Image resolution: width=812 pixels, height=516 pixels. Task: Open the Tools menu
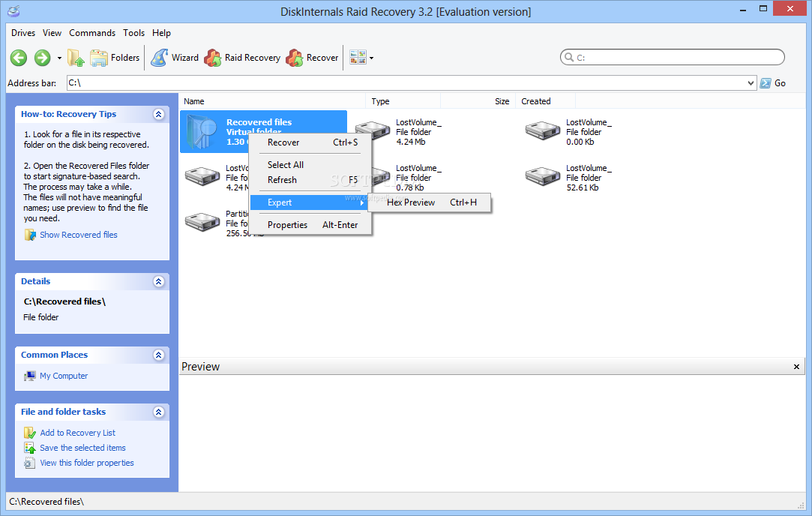(133, 33)
